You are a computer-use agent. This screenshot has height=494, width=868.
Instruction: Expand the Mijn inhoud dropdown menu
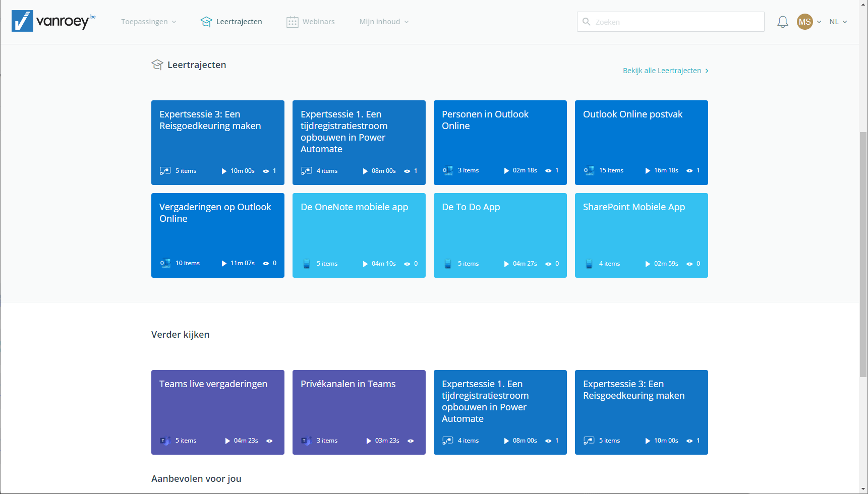point(384,22)
